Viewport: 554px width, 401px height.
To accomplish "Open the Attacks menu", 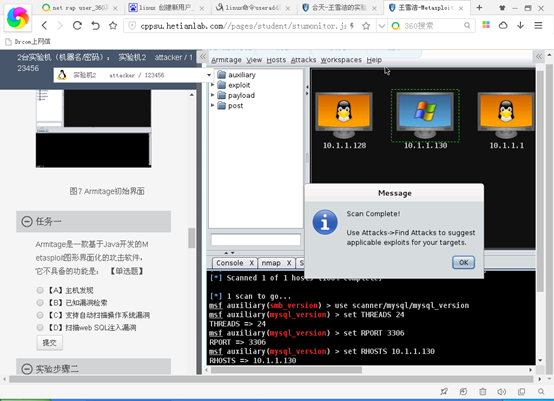I will point(303,60).
